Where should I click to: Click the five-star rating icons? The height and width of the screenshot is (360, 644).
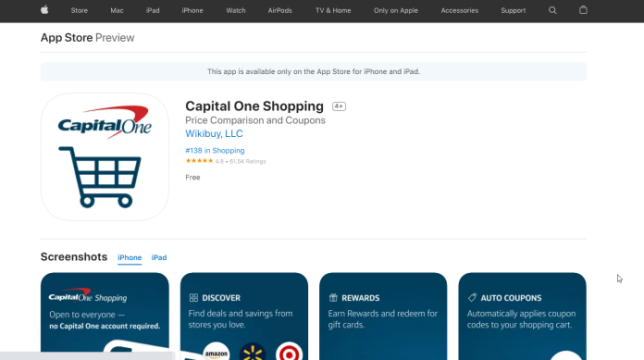[199, 161]
